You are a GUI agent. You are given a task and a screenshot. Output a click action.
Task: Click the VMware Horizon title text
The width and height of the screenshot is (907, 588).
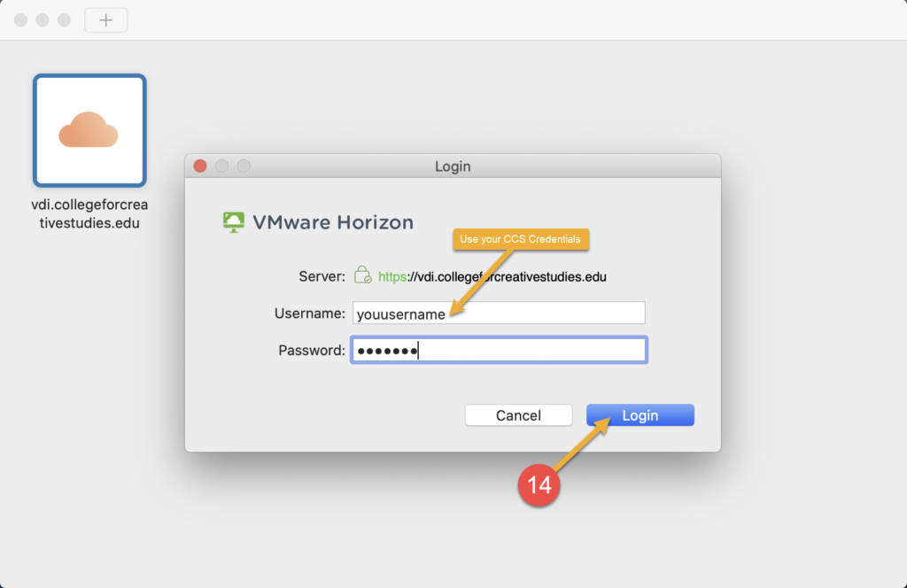click(333, 222)
